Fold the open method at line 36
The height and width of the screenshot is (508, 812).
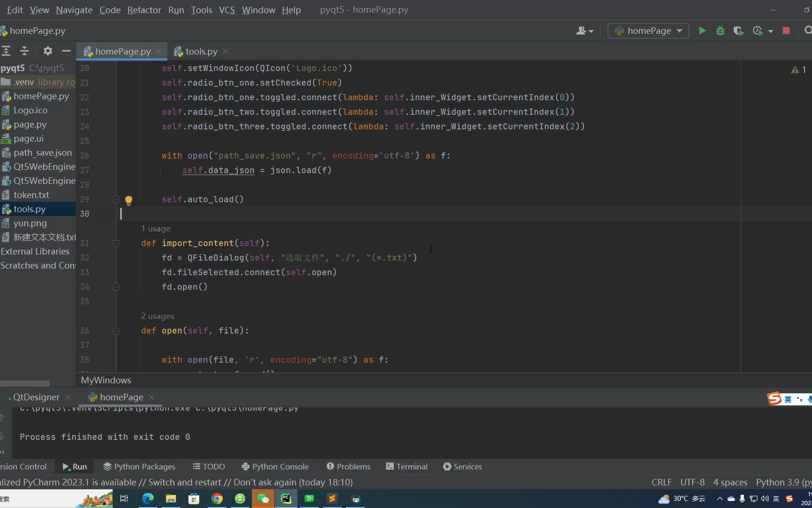pos(116,331)
